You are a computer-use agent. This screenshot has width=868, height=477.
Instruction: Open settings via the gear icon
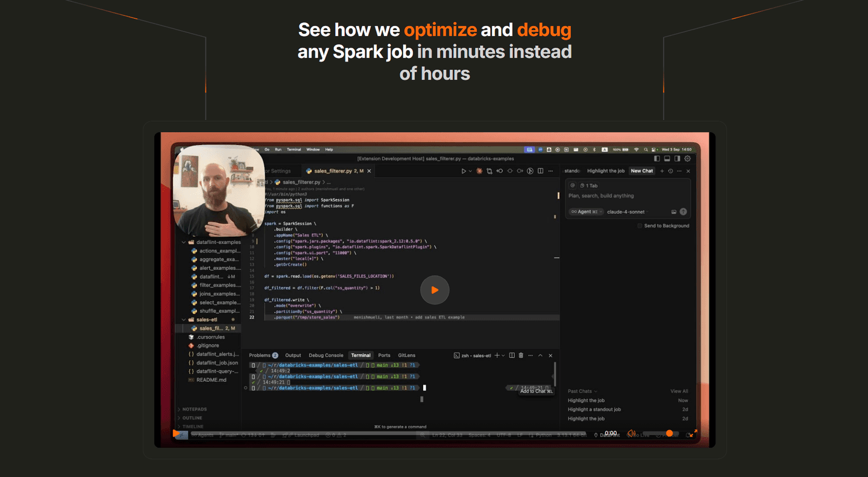pyautogui.click(x=688, y=158)
